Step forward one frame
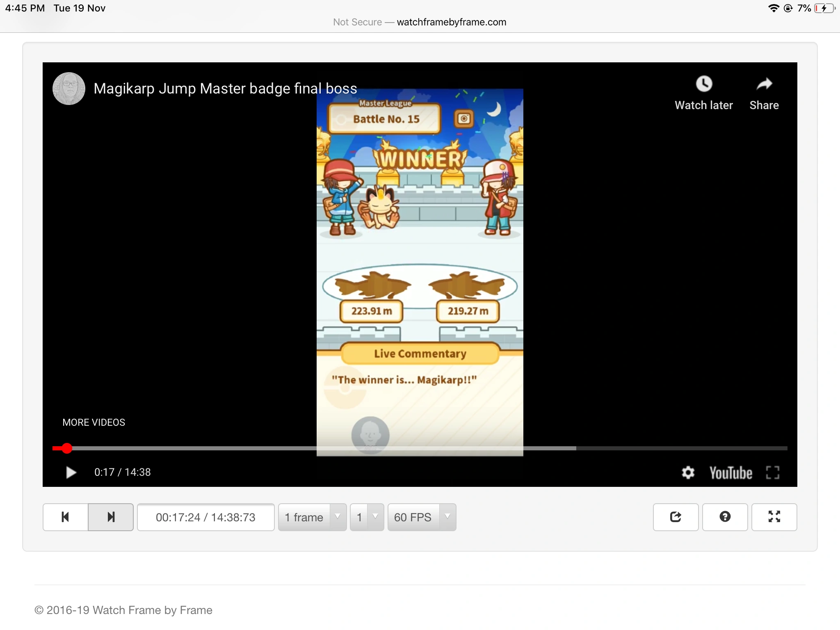 111,517
